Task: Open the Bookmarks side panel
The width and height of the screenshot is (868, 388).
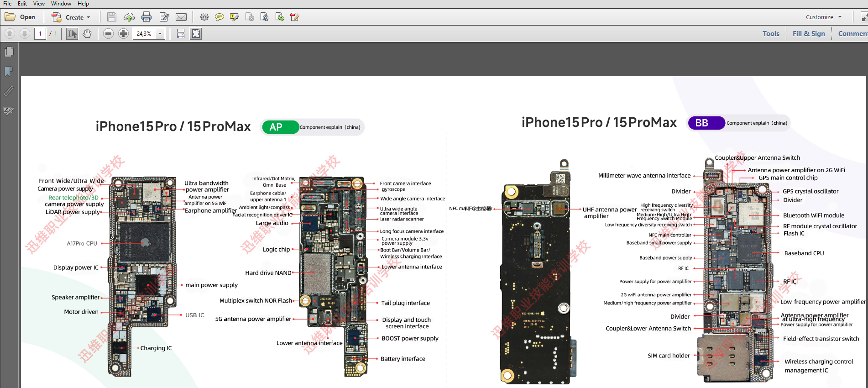Action: coord(9,72)
